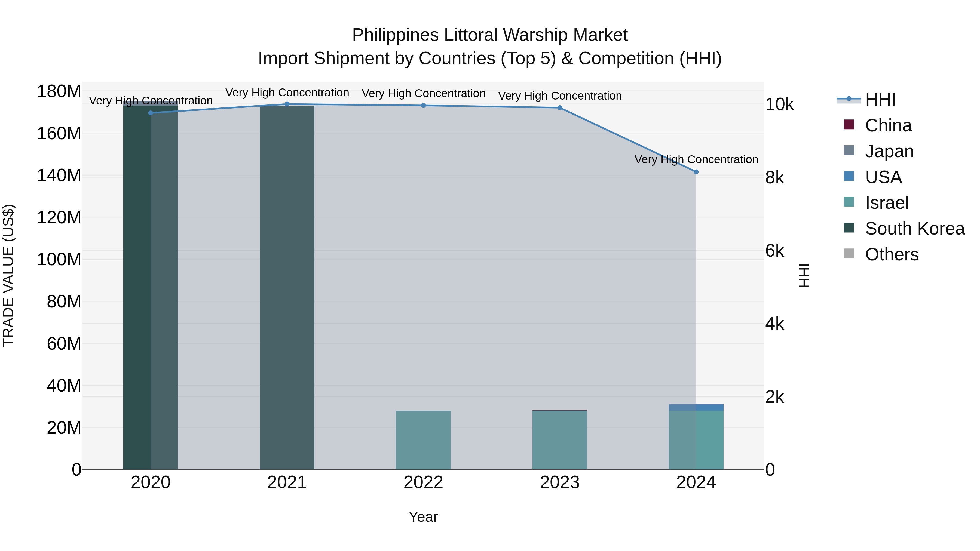The height and width of the screenshot is (551, 980).
Task: Click the China legend color swatch
Action: pos(849,125)
